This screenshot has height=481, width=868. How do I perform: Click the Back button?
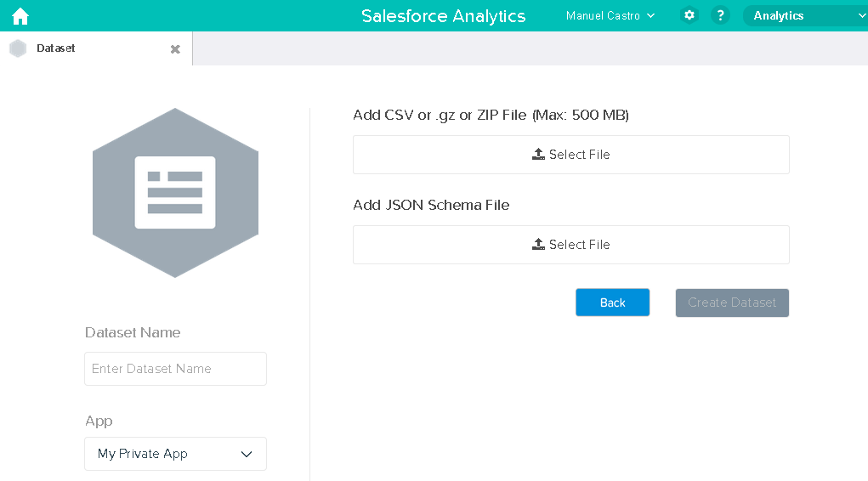click(612, 303)
